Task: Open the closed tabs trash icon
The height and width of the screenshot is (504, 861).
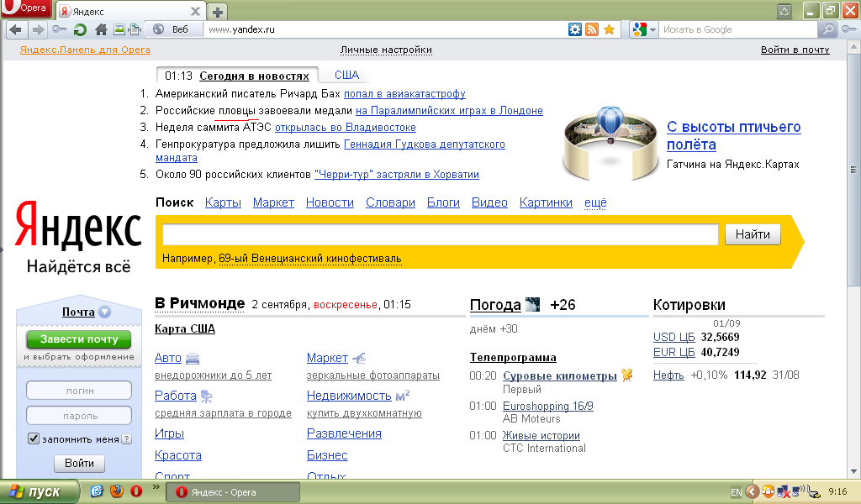Action: (x=784, y=11)
